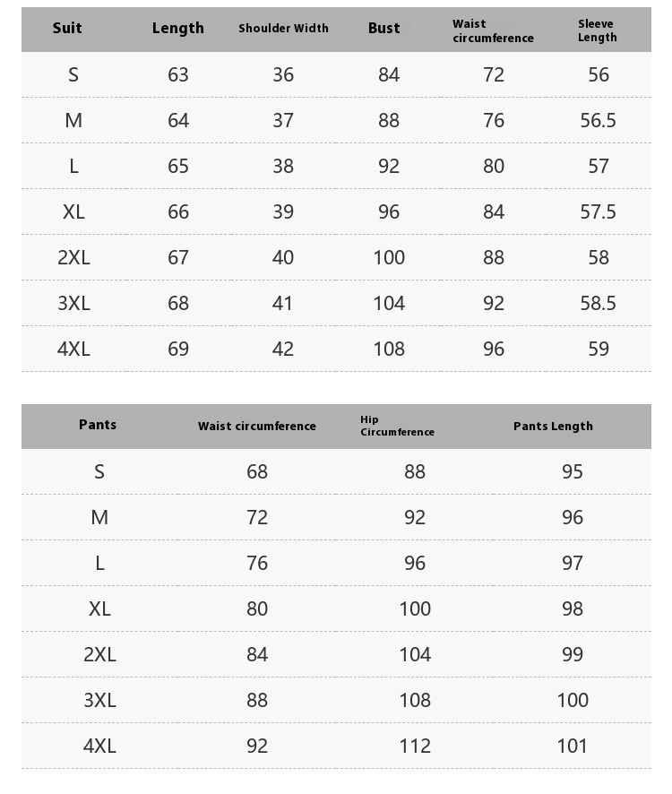Click sleeve length value 56.5
Screen dimensions: 672x794
click(598, 120)
